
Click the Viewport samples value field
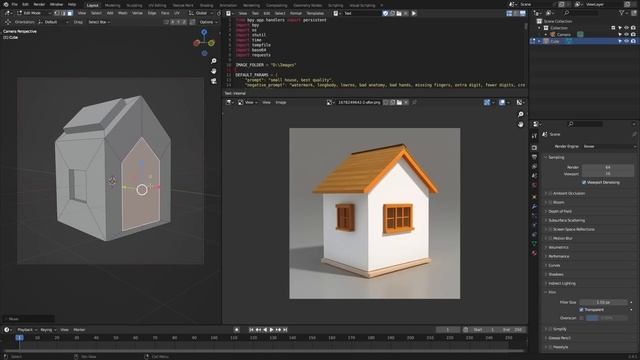coord(608,174)
